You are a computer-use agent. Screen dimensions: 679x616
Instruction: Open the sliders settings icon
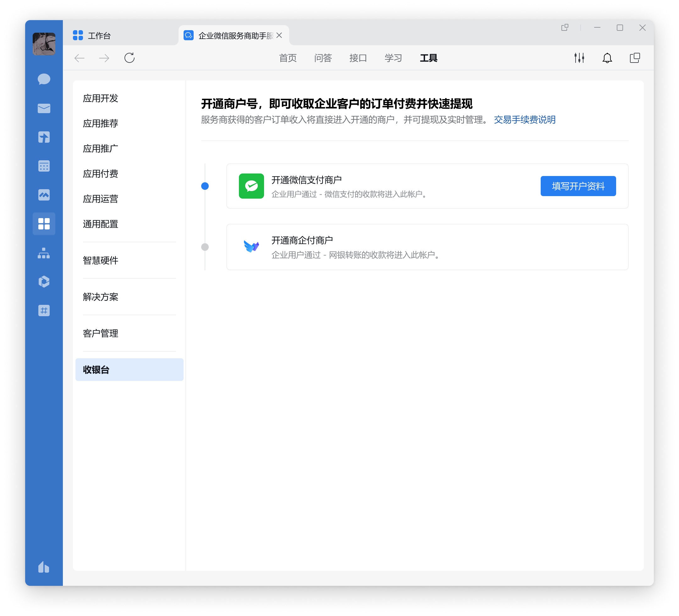point(579,58)
